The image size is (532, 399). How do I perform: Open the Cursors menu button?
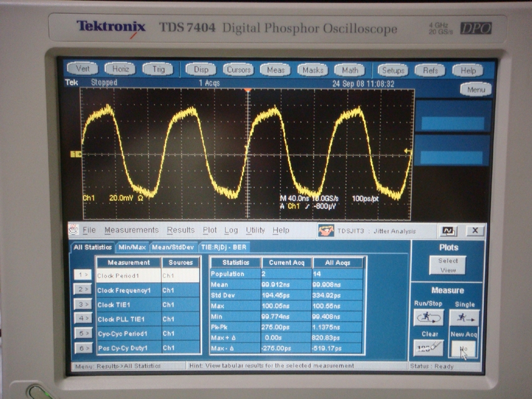click(238, 70)
